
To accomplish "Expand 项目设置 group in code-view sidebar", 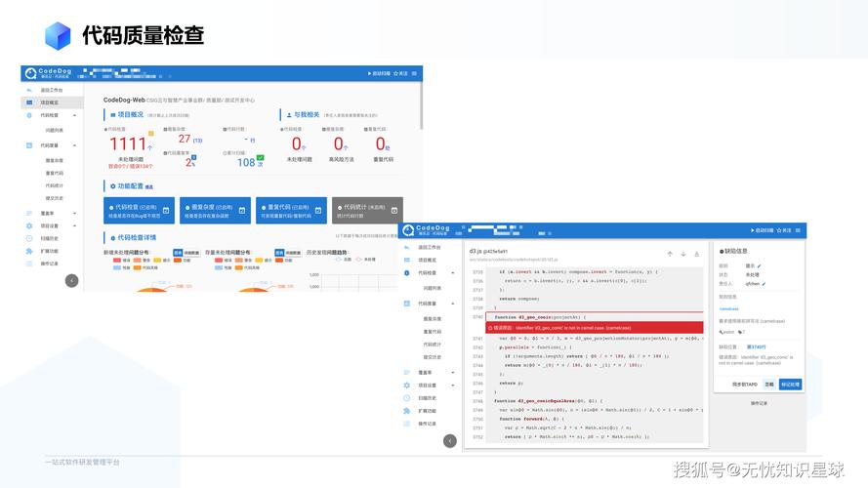I will pyautogui.click(x=453, y=386).
